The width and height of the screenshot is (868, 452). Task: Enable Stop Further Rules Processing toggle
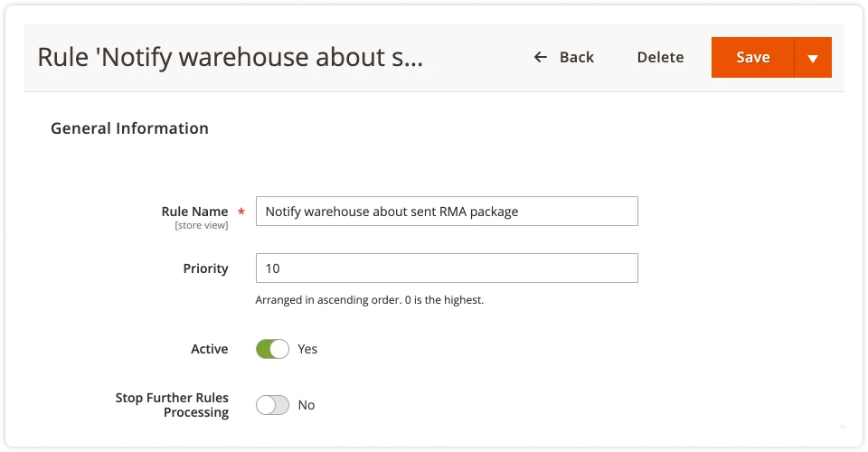(x=272, y=405)
